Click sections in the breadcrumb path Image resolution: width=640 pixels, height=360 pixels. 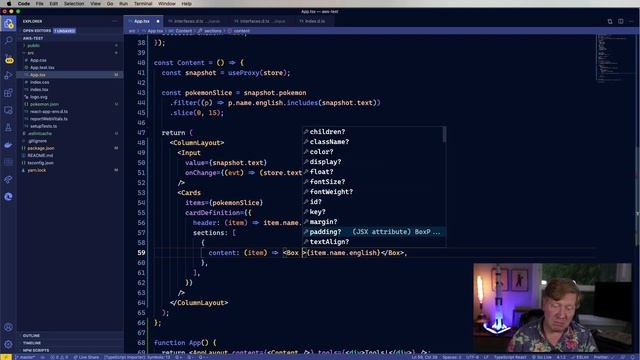pyautogui.click(x=213, y=31)
